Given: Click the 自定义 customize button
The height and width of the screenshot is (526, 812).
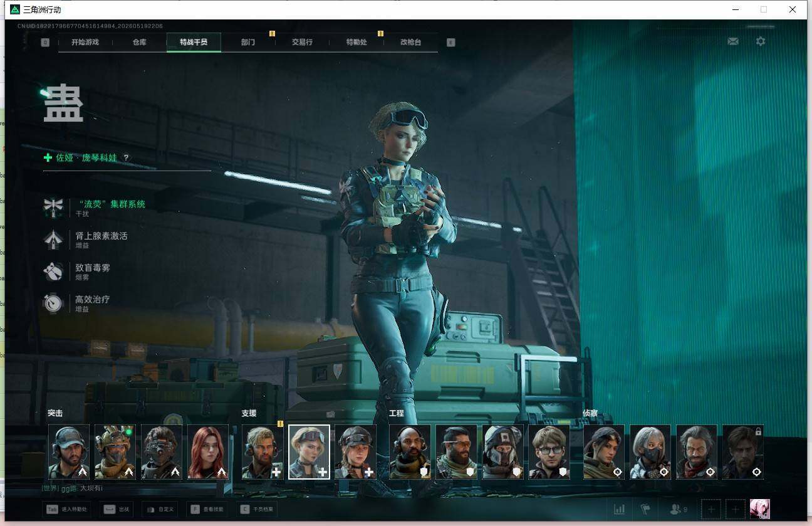Looking at the screenshot, I should coord(160,509).
